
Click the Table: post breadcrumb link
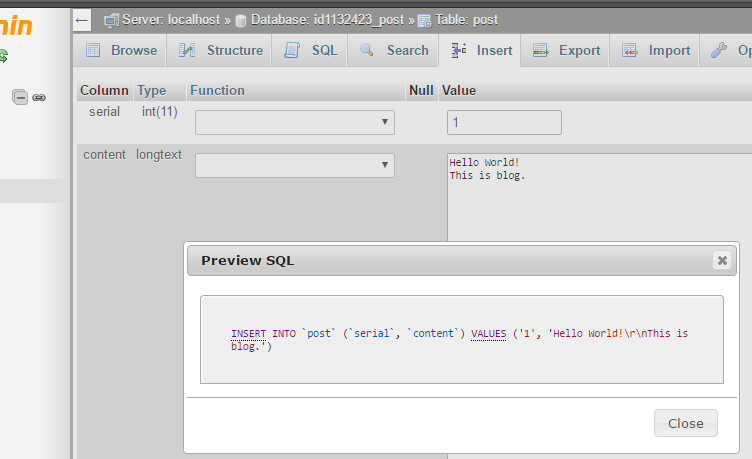[458, 20]
